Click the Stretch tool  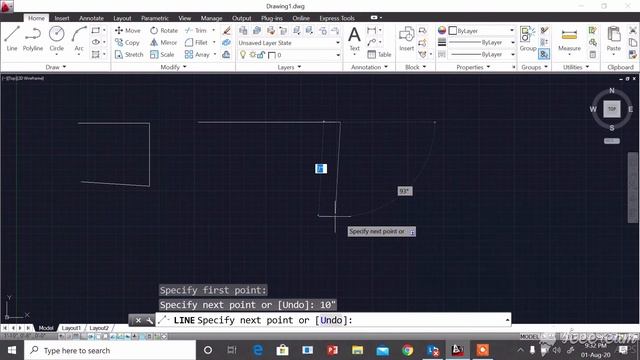tap(129, 54)
